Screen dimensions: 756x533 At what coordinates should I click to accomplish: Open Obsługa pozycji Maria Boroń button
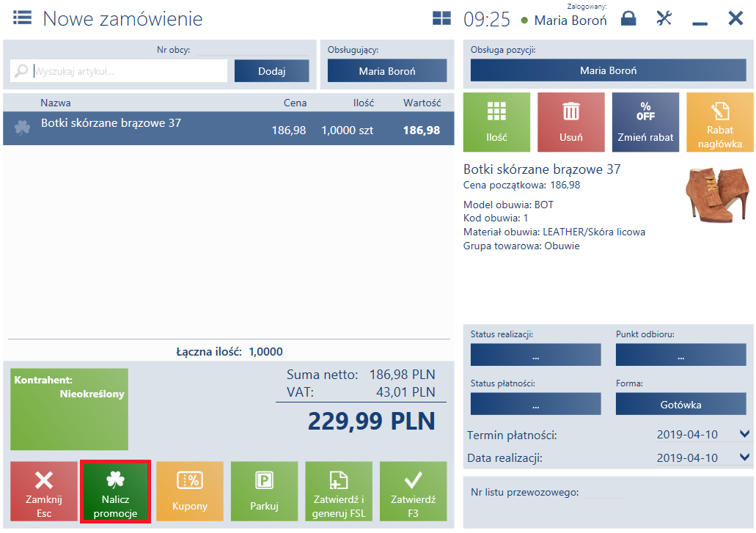(609, 70)
